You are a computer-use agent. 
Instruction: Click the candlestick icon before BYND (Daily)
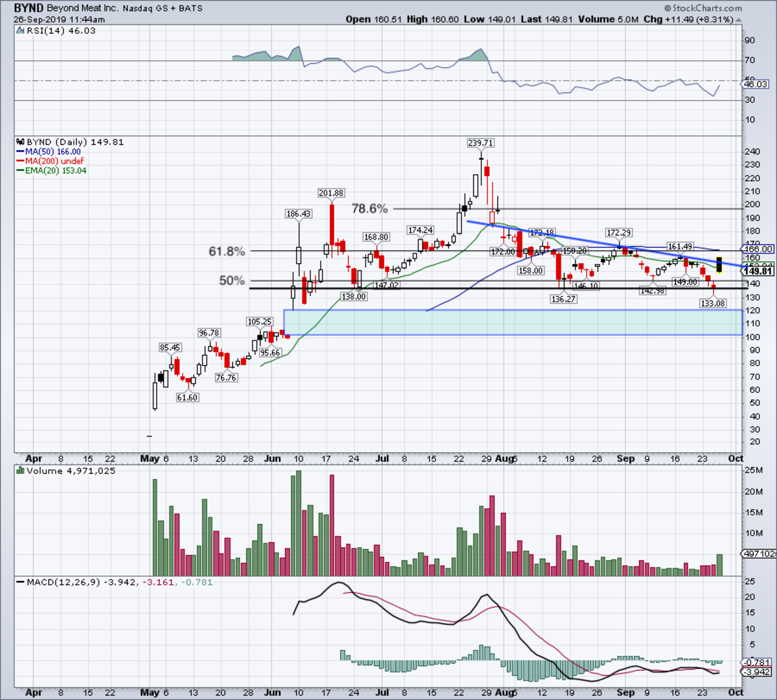[x=21, y=142]
